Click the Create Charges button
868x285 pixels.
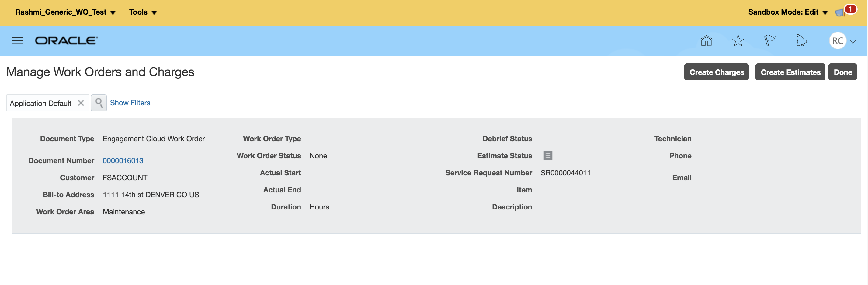[x=716, y=72]
